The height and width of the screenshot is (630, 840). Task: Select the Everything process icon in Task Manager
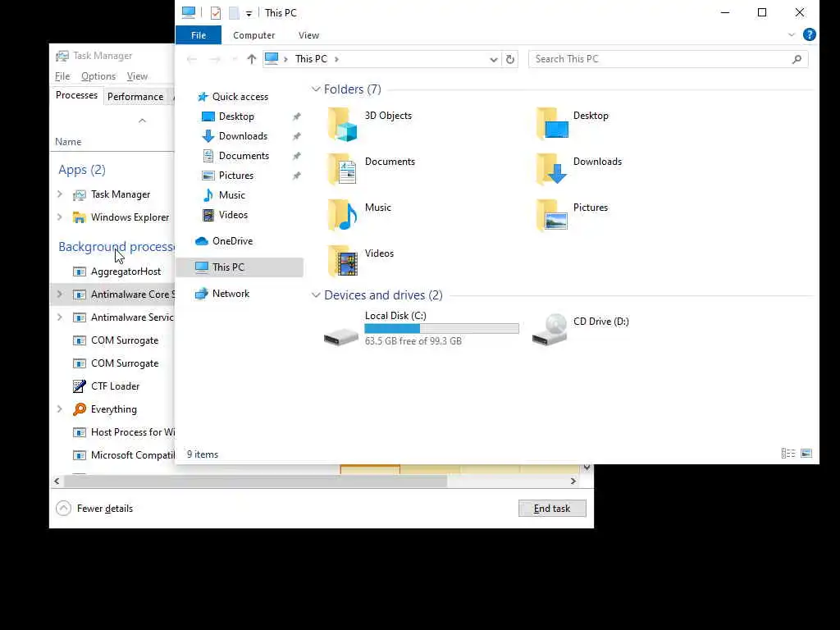click(x=80, y=409)
